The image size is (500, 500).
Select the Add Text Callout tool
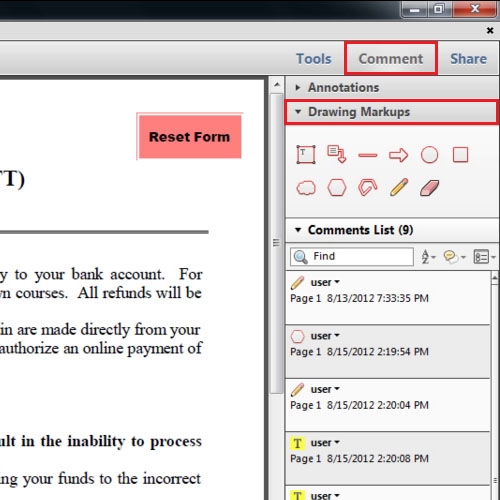pyautogui.click(x=337, y=154)
